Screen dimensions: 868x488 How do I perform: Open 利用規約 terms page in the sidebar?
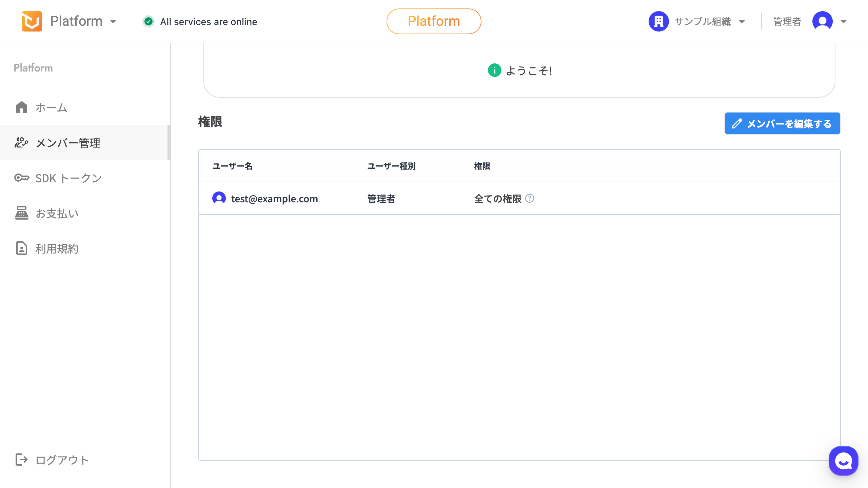(x=57, y=248)
